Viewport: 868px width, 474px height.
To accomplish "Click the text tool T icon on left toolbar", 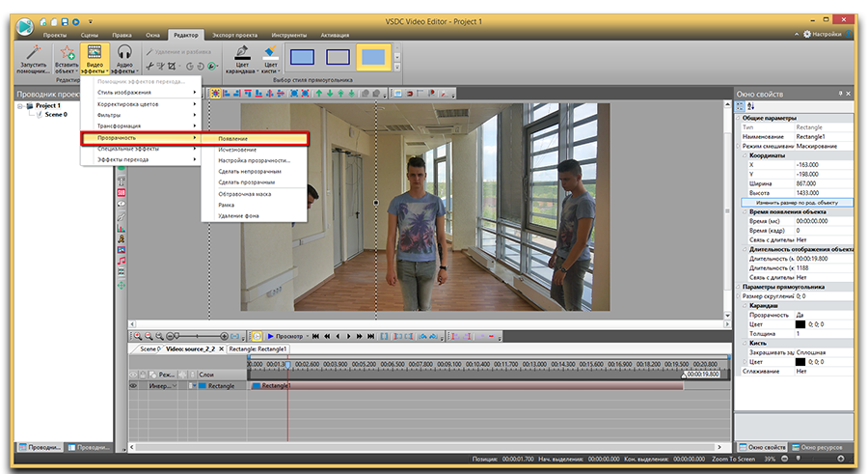I will pyautogui.click(x=122, y=181).
